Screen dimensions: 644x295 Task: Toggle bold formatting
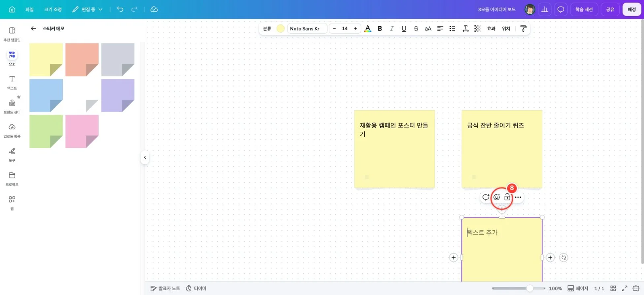(x=380, y=29)
